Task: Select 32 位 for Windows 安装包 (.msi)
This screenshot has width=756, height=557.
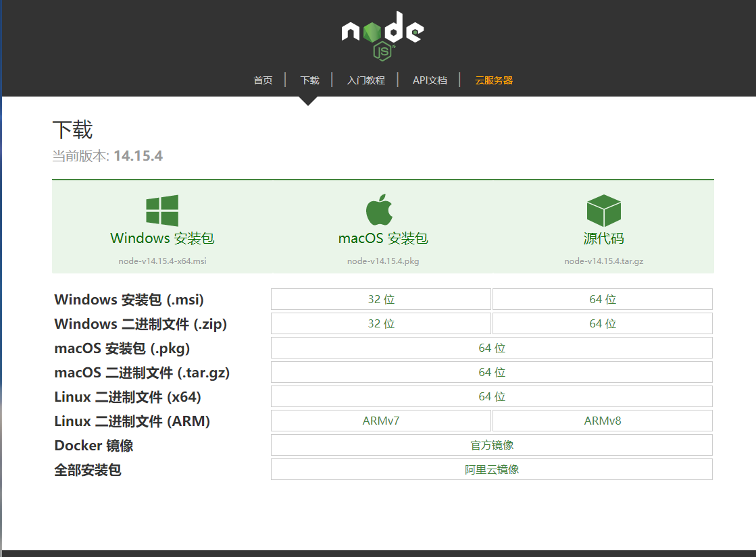Action: (381, 299)
